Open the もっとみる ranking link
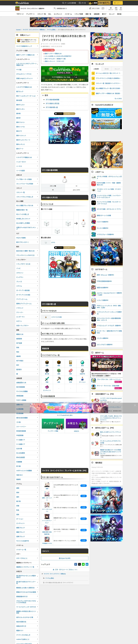 tap(118, 99)
